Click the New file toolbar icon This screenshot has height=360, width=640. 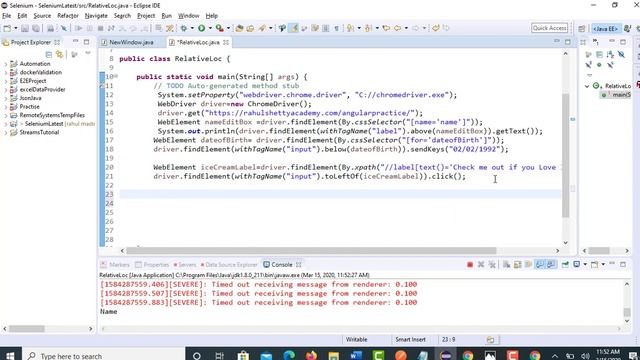tap(7, 28)
